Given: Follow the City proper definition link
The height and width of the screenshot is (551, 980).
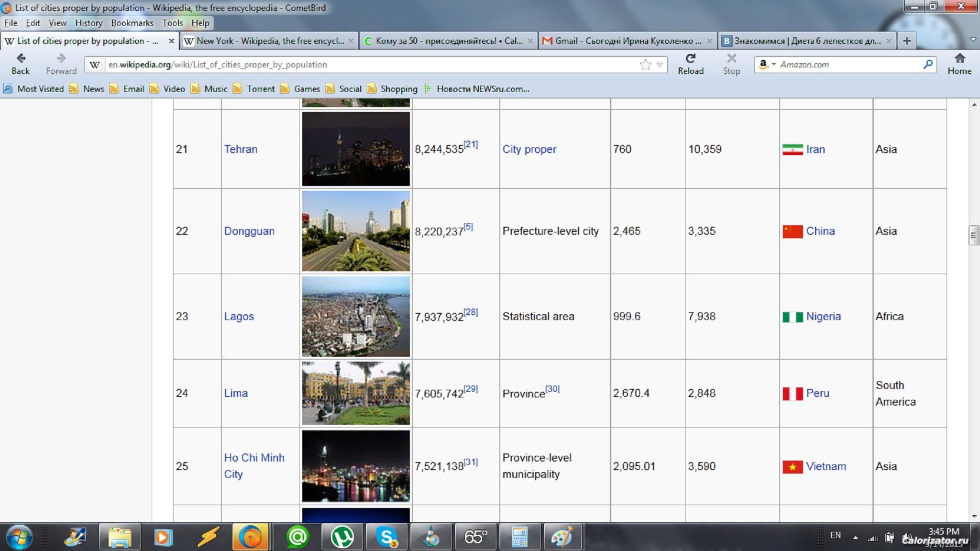Looking at the screenshot, I should [529, 149].
